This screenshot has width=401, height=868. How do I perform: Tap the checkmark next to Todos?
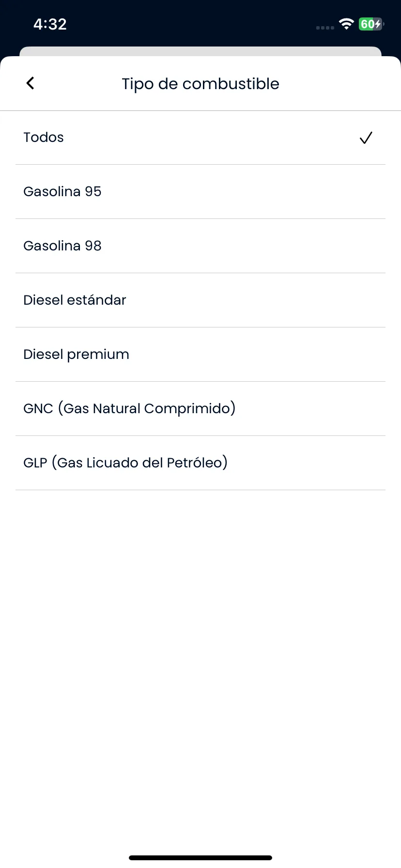click(x=366, y=138)
